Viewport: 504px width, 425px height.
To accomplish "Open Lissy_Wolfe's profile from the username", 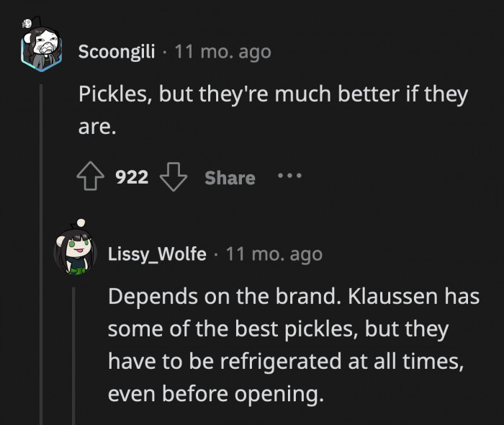I will coord(157,254).
